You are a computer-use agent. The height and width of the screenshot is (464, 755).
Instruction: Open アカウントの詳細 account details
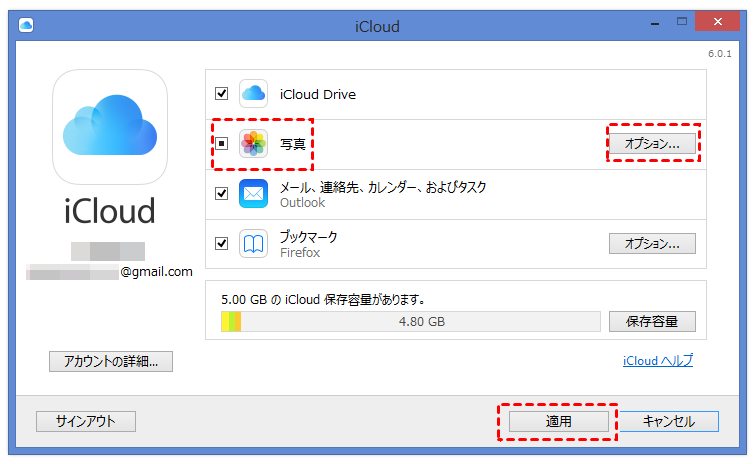click(x=111, y=361)
